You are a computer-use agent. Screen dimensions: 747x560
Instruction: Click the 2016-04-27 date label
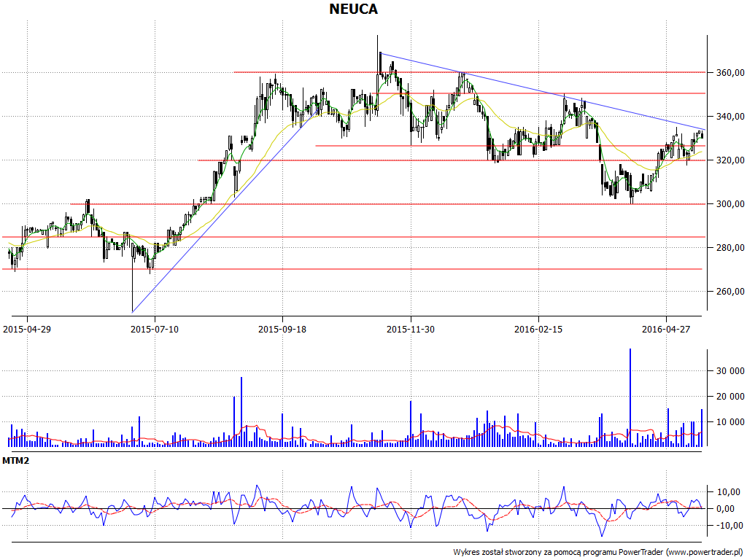coord(665,330)
